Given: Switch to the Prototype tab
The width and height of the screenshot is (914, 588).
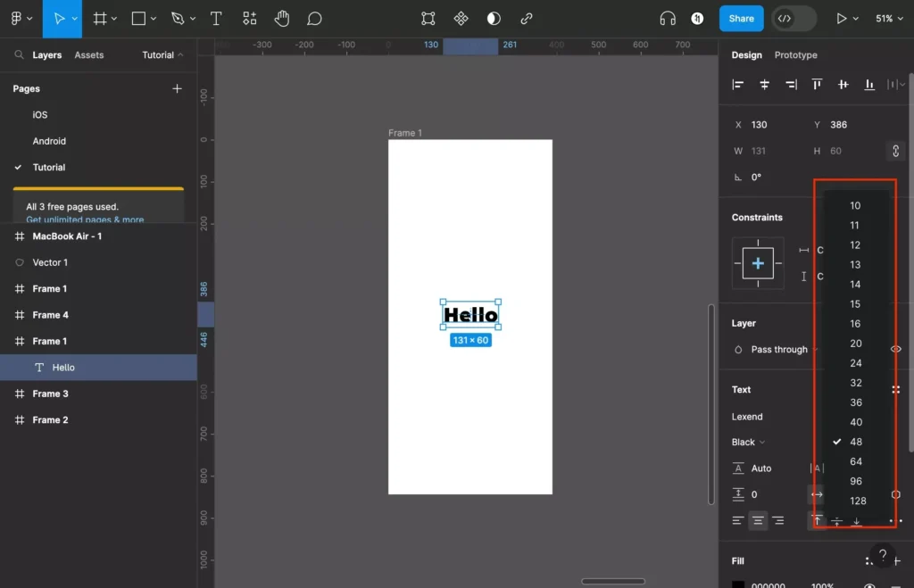Looking at the screenshot, I should [795, 54].
